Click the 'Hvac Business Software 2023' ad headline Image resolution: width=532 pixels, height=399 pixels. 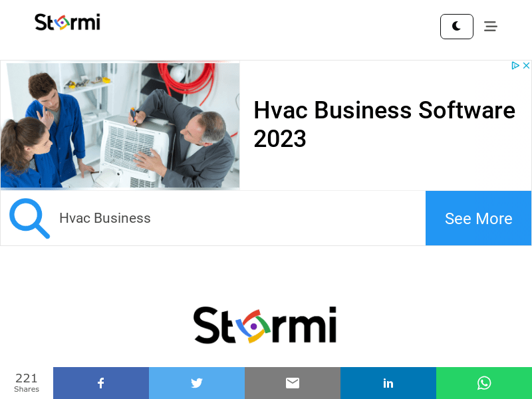tap(384, 124)
